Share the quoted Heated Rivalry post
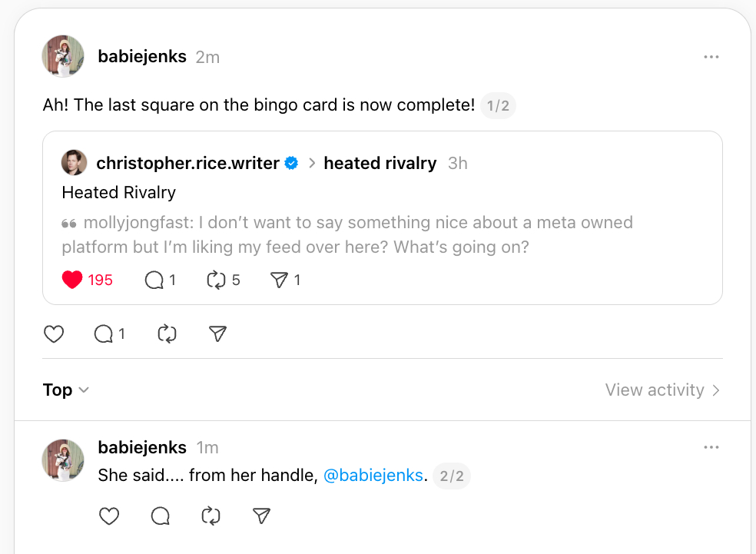 tap(279, 280)
